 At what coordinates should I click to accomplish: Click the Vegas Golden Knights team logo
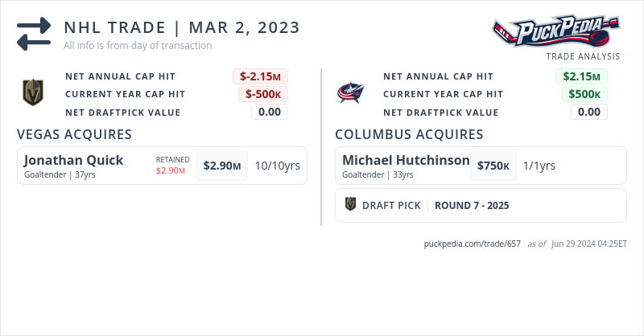point(32,93)
